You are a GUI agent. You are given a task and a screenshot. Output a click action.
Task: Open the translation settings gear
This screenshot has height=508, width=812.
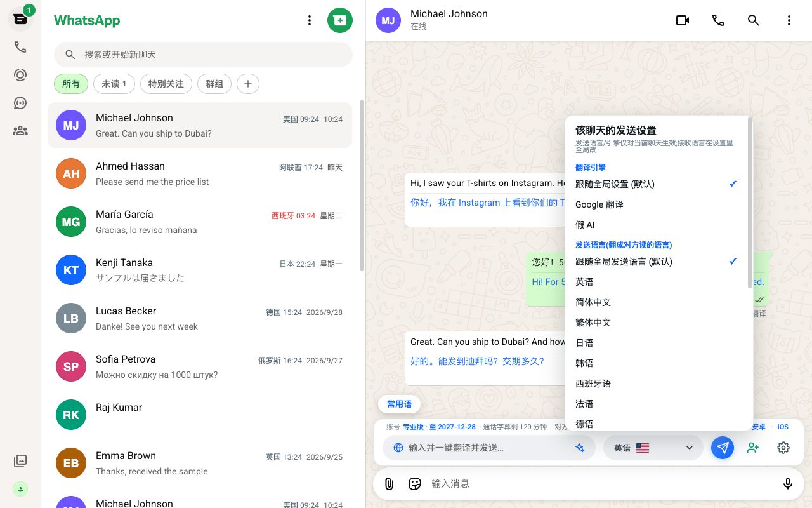pyautogui.click(x=783, y=448)
